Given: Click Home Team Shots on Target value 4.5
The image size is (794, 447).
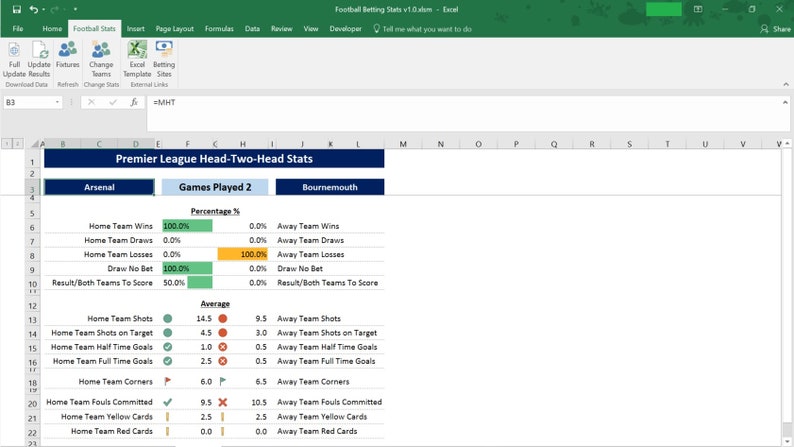Looking at the screenshot, I should (206, 333).
